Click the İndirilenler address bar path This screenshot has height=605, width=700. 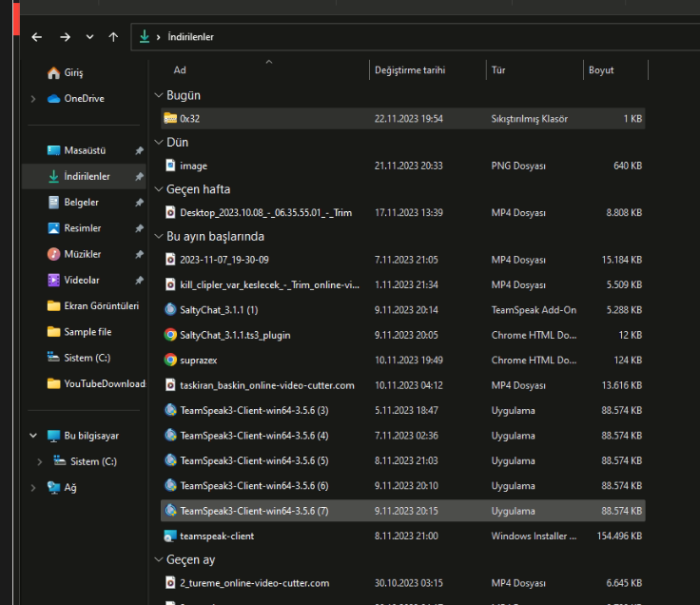click(190, 37)
